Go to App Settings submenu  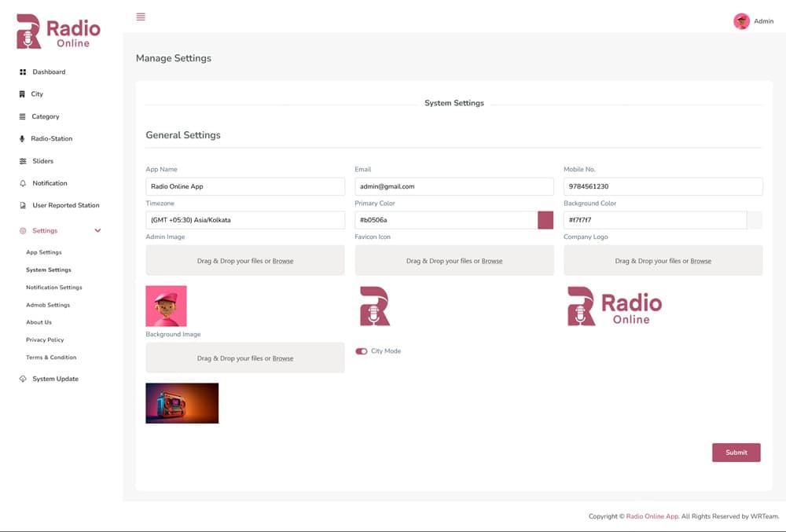(x=44, y=252)
